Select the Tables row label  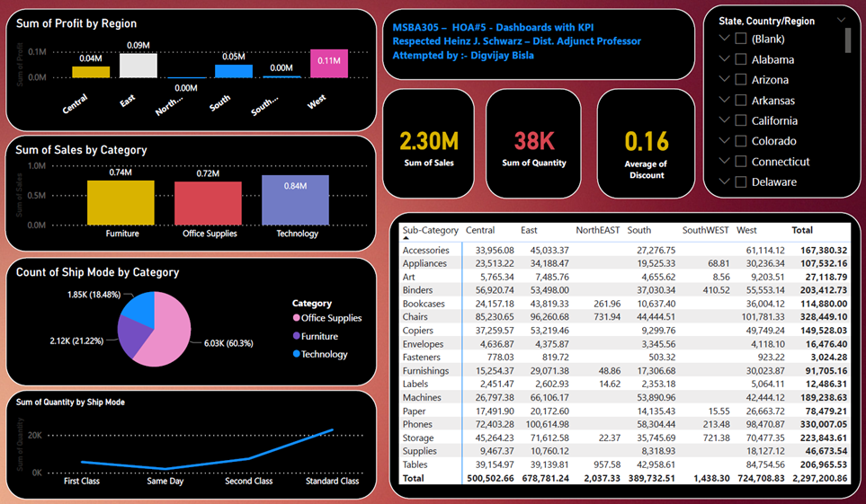click(x=415, y=464)
